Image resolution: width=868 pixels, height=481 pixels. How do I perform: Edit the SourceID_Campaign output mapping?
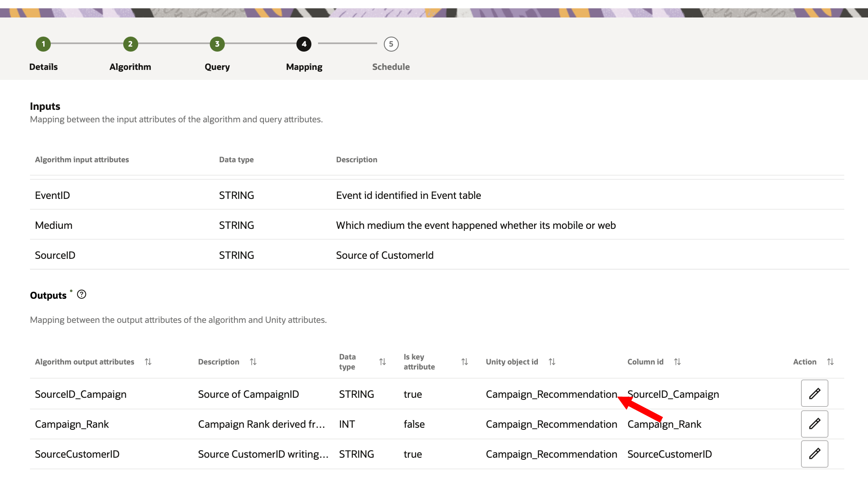click(x=814, y=393)
